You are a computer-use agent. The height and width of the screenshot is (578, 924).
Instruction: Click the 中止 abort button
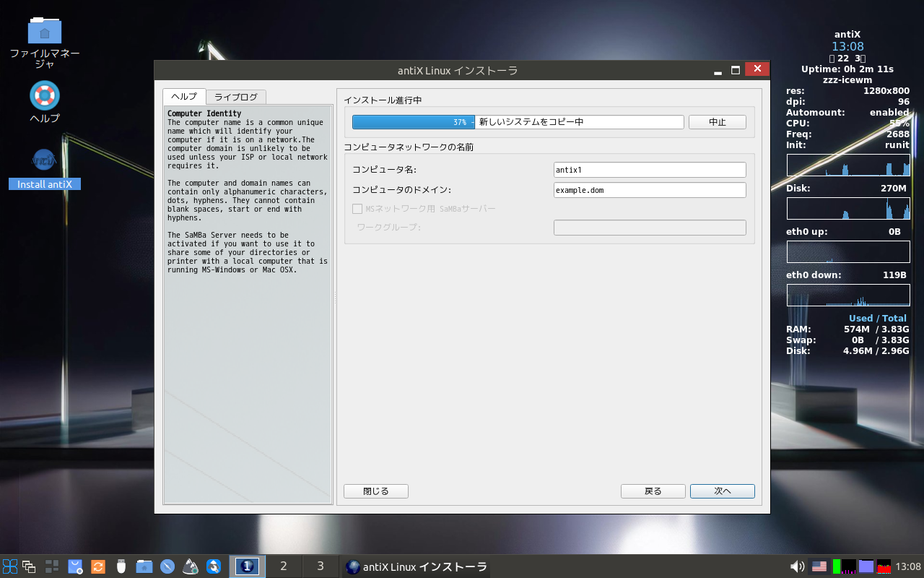click(717, 122)
